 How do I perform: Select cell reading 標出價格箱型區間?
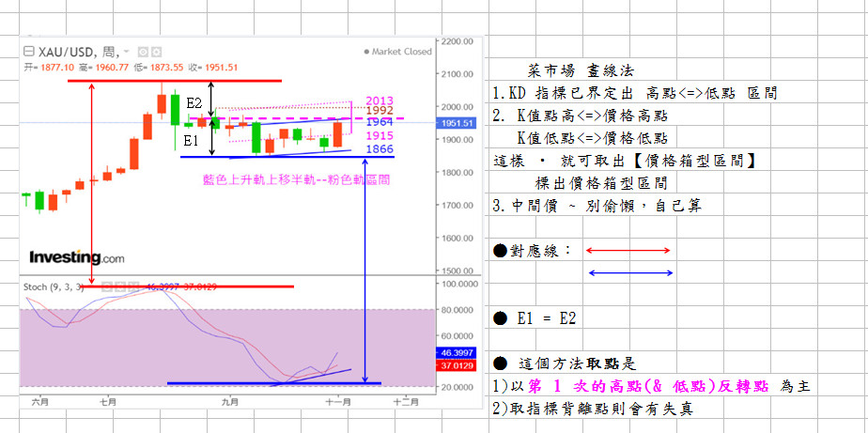601,183
